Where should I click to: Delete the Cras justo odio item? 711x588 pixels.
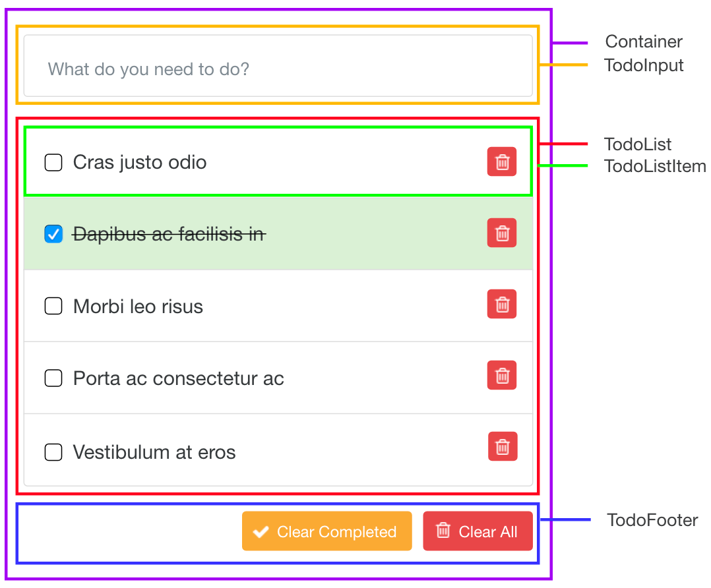502,162
